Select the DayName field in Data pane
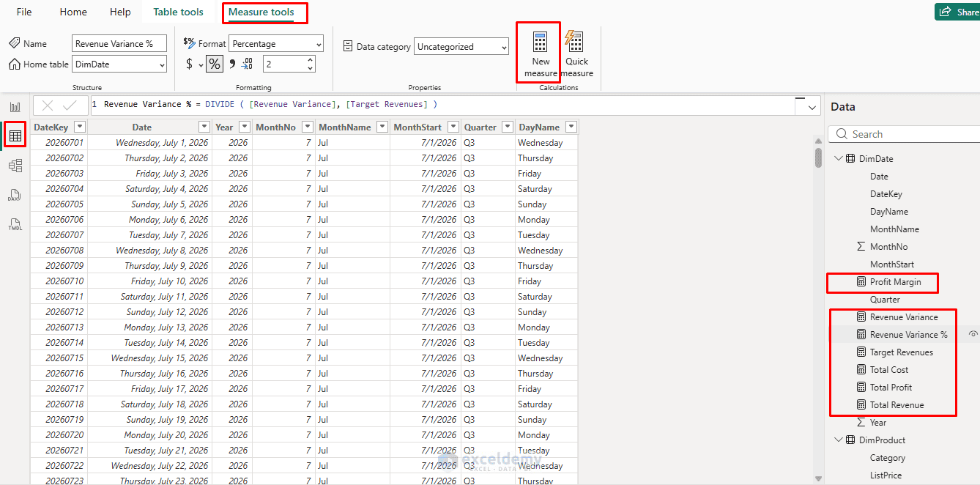This screenshot has height=485, width=980. [889, 212]
